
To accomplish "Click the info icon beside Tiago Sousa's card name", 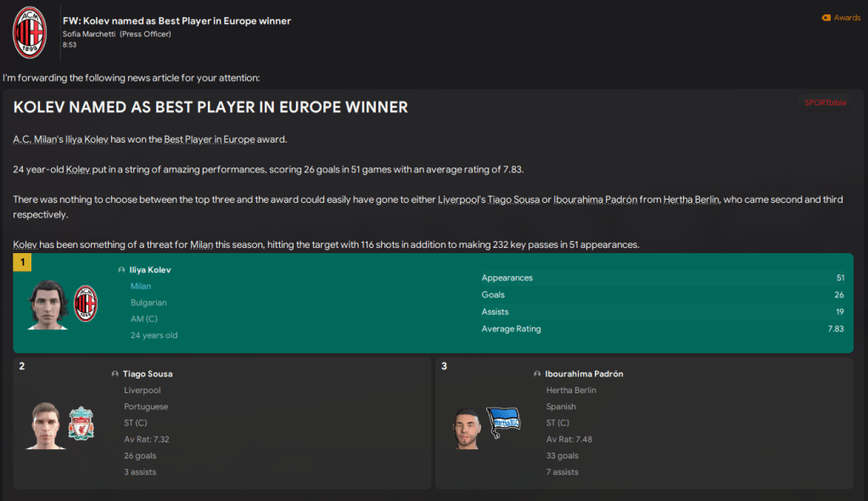I will (x=115, y=374).
